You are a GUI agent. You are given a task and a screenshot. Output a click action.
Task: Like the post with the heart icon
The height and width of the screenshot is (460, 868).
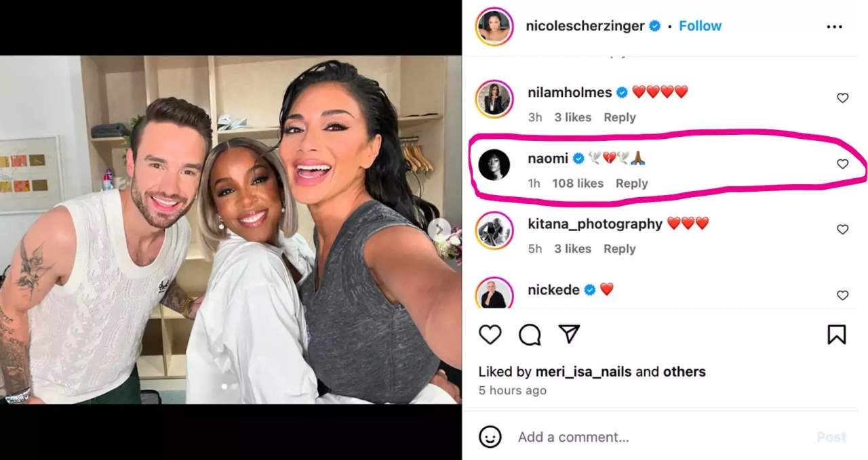490,335
